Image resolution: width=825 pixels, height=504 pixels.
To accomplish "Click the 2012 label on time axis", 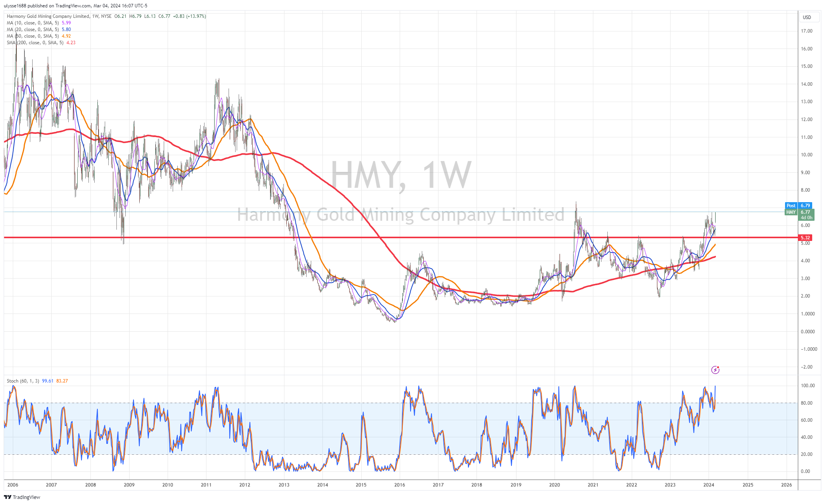I will click(245, 485).
